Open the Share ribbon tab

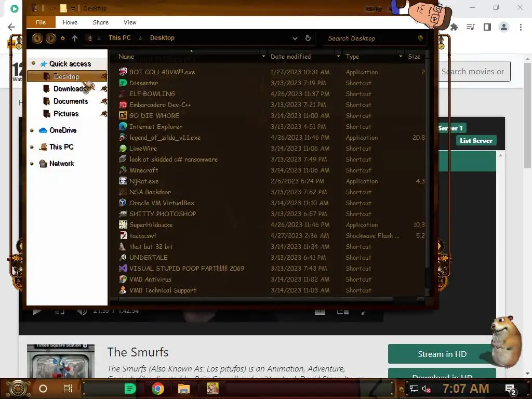pyautogui.click(x=101, y=22)
